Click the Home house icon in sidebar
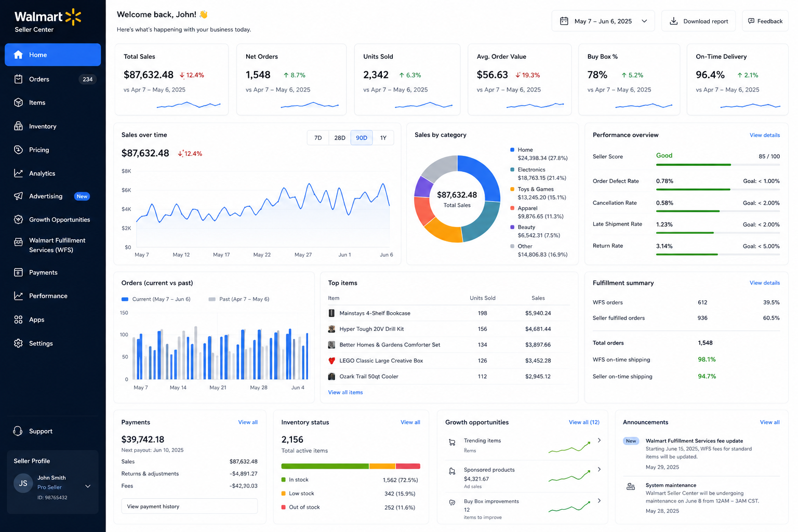 click(x=18, y=55)
